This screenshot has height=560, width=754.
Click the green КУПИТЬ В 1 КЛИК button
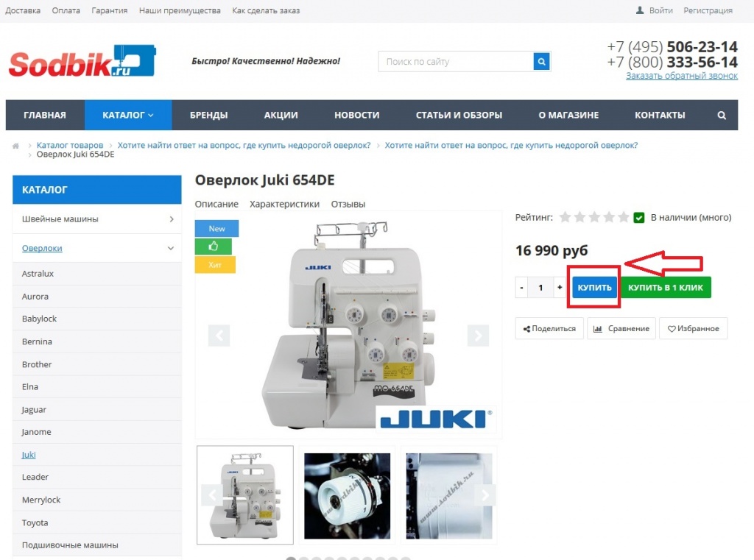[666, 288]
